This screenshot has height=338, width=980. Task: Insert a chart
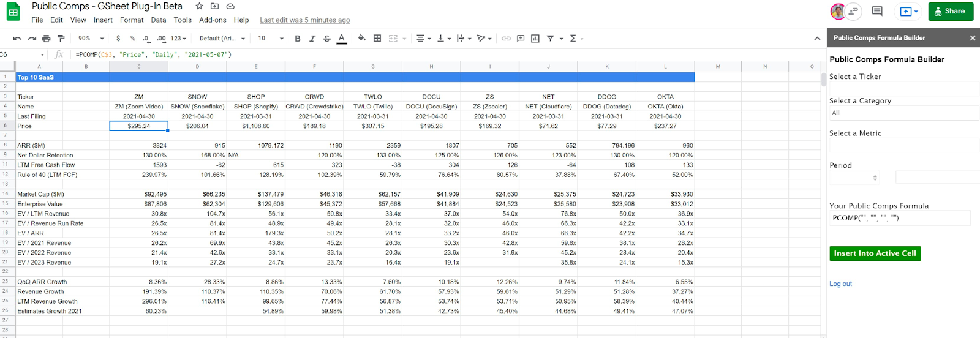click(535, 39)
